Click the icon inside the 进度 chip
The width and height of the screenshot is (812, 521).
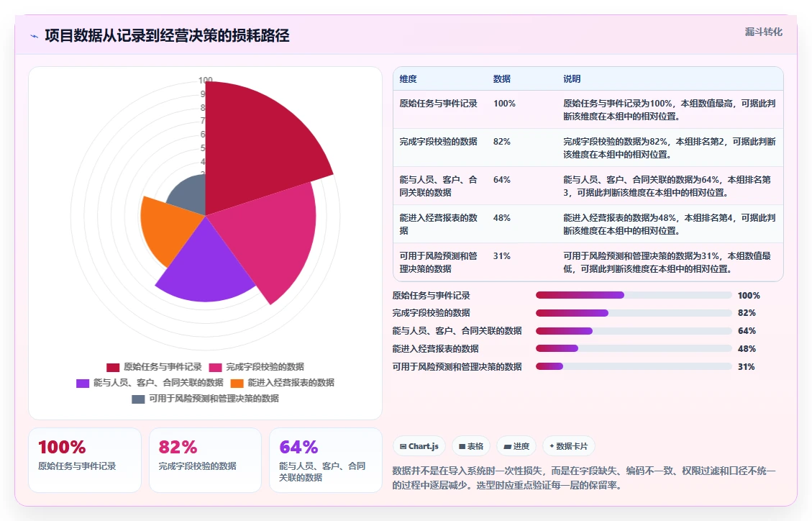[508, 446]
